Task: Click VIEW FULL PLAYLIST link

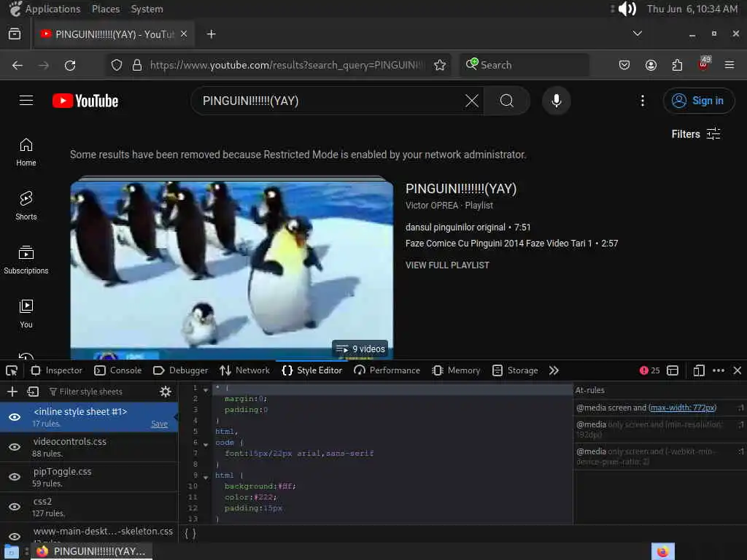Action: click(447, 265)
